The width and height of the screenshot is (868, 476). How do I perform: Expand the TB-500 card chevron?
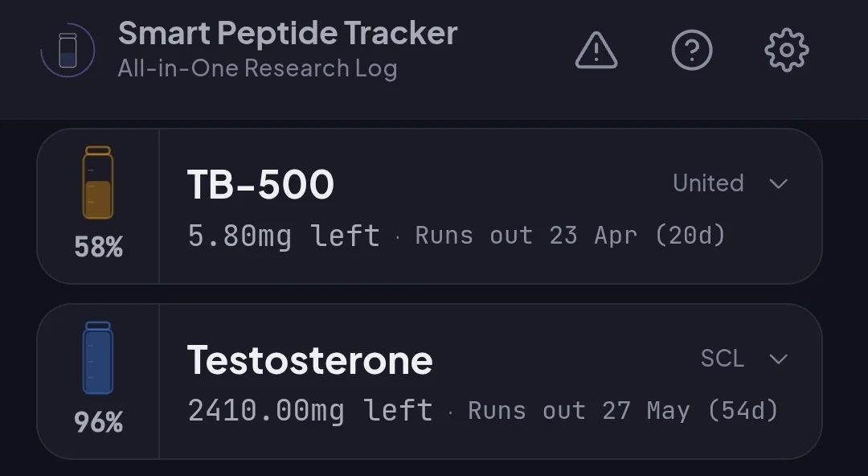778,183
